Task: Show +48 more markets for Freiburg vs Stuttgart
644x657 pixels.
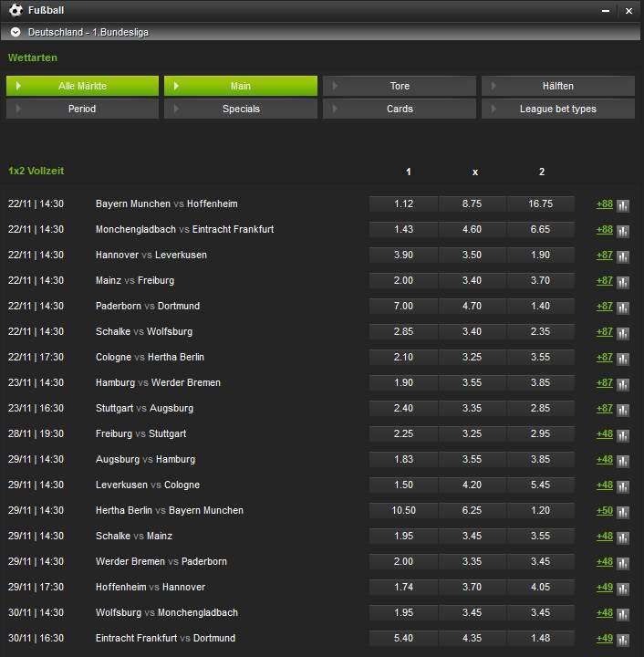Action: click(x=604, y=434)
